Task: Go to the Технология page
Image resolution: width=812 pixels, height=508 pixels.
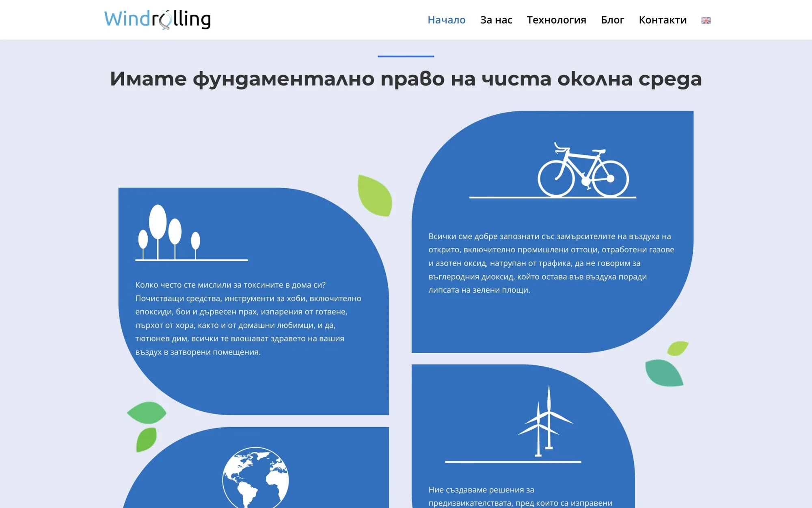Action: (x=556, y=20)
